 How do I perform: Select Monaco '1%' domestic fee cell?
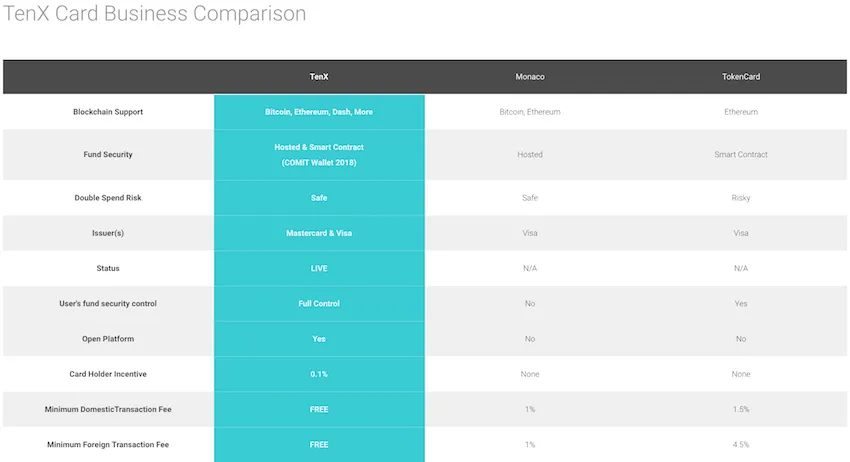[x=530, y=409]
